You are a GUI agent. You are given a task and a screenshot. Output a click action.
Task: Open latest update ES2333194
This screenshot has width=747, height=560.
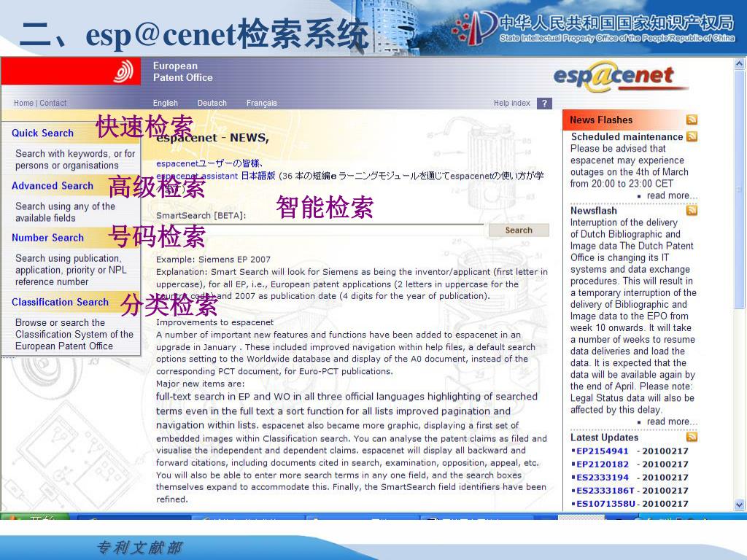pos(602,477)
